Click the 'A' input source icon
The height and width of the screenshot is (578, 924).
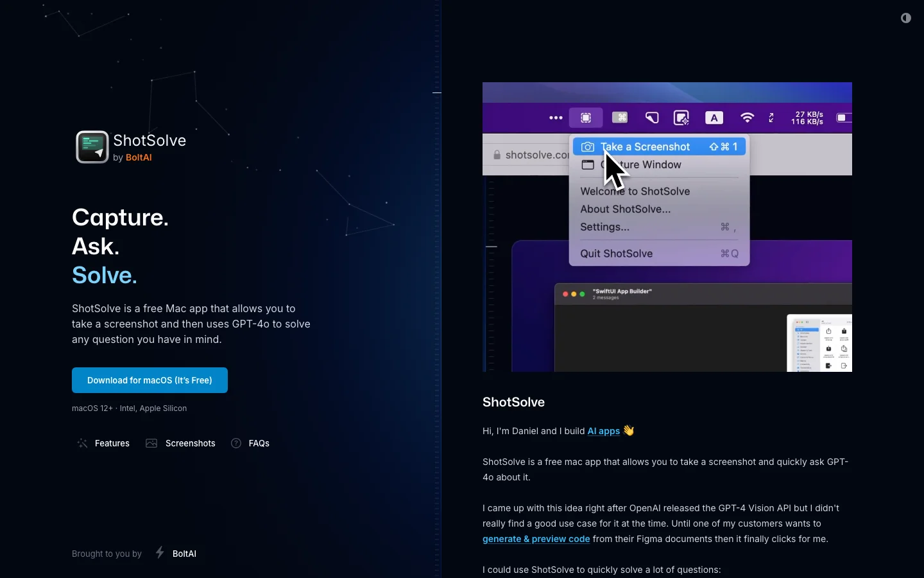coord(715,118)
